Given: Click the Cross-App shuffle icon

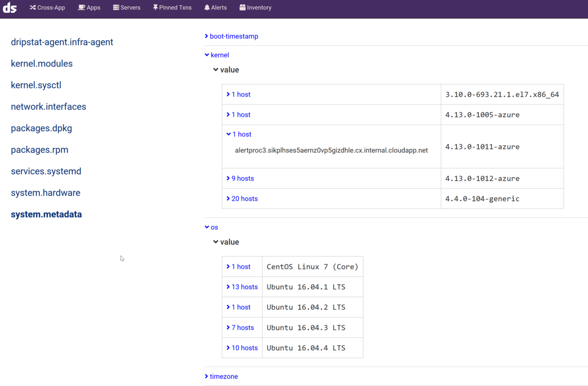Looking at the screenshot, I should [x=33, y=7].
